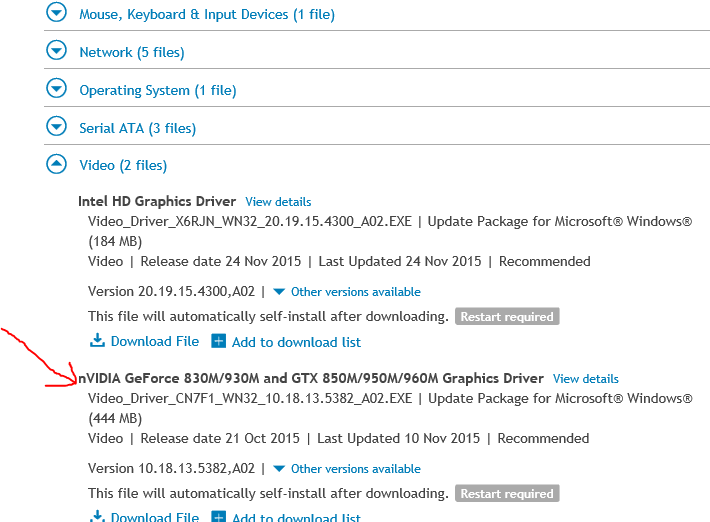Viewport: 710px width, 522px height.
Task: Download File for Intel HD Graphics Driver
Action: [155, 341]
